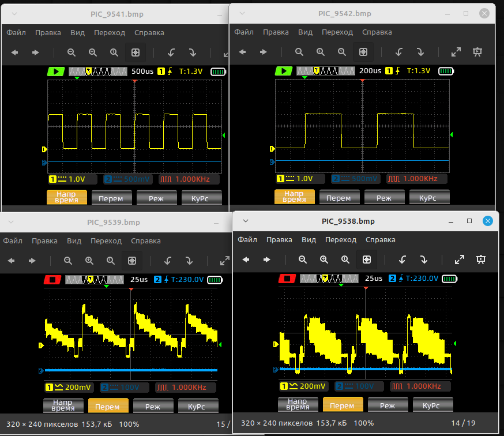Zoom out in the PIC_9538.bmp window
Image resolution: width=504 pixels, height=436 pixels.
(x=303, y=260)
